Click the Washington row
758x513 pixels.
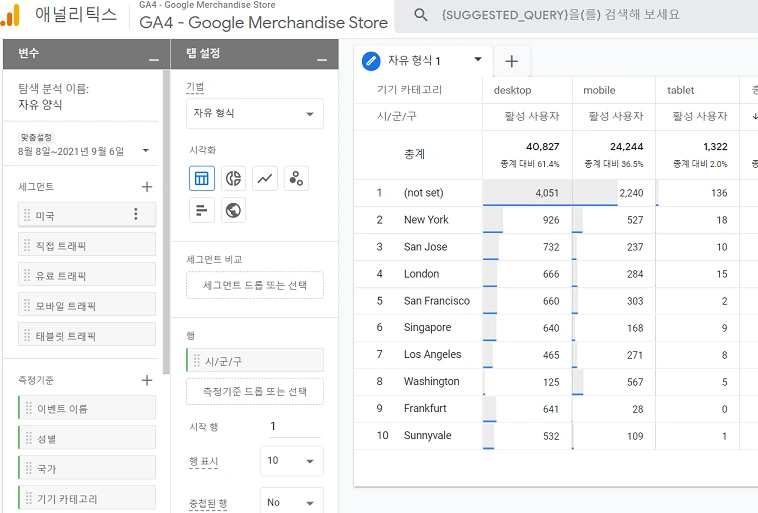pyautogui.click(x=556, y=382)
